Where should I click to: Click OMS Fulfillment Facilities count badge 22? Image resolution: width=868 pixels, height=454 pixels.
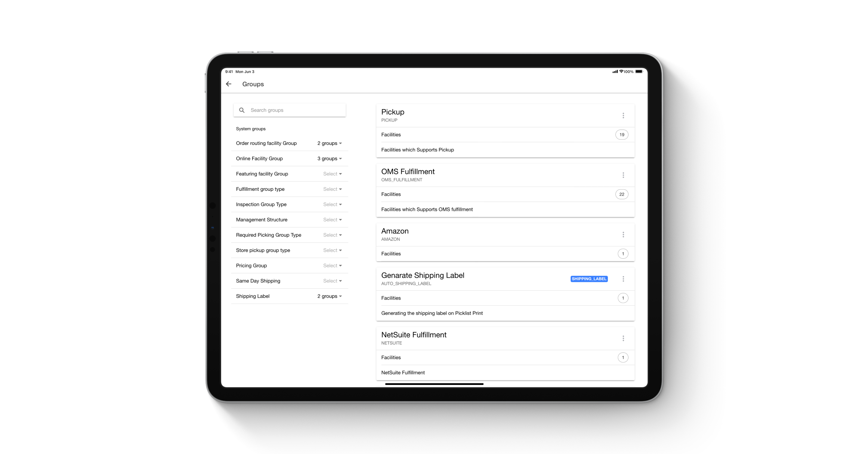click(621, 194)
